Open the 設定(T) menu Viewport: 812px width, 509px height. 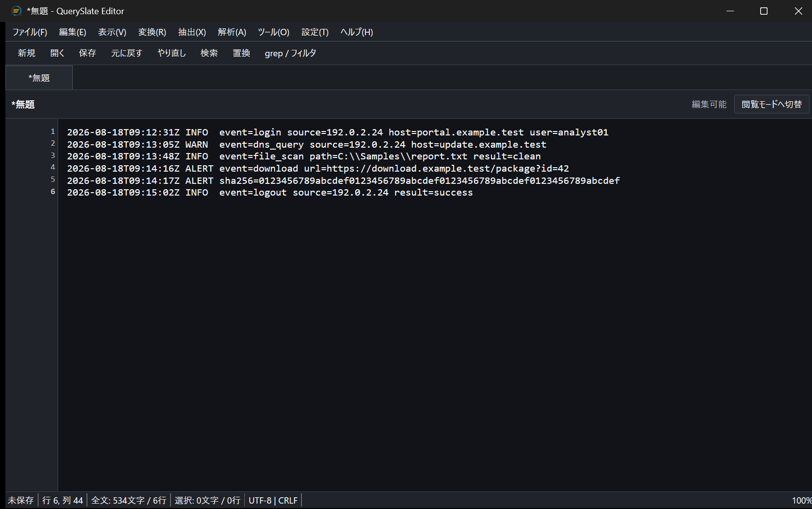pos(315,32)
